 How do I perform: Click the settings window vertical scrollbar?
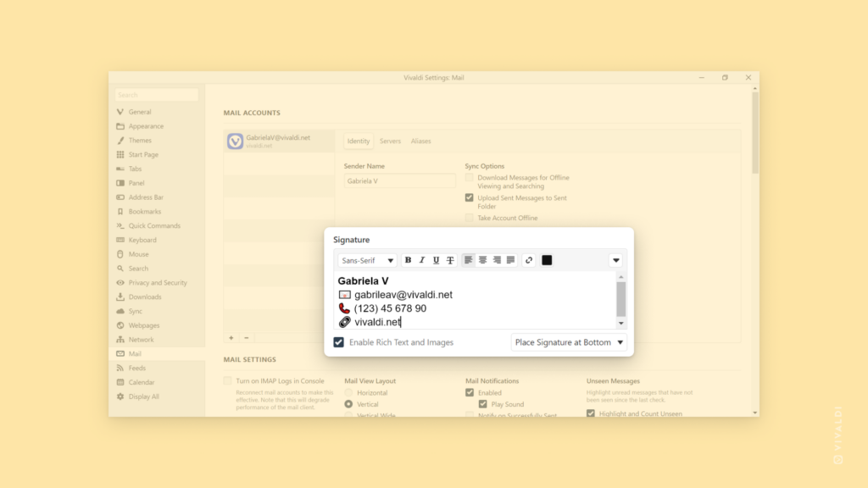[x=754, y=133]
